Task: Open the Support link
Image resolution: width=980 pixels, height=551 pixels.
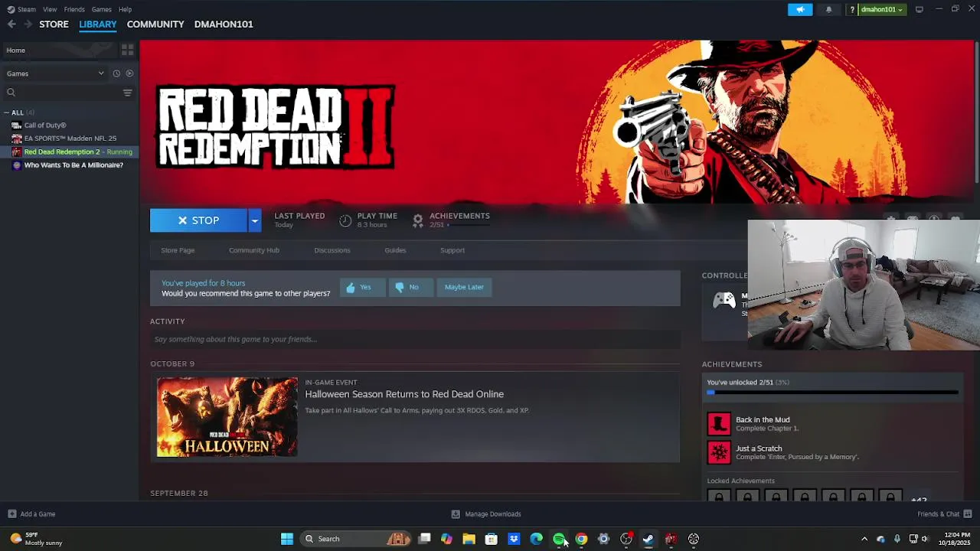Action: coord(452,250)
